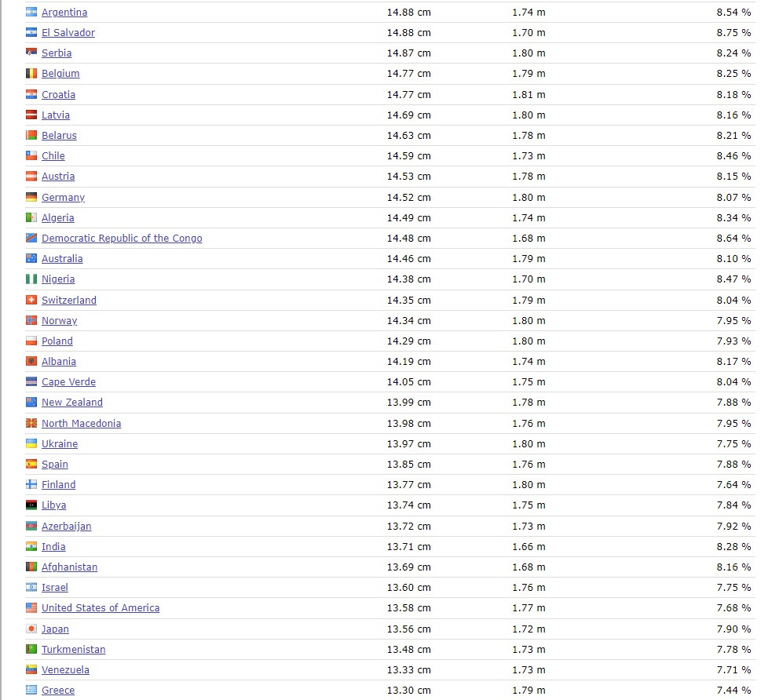The image size is (779, 700).
Task: Click the Argentina flag icon
Action: point(31,13)
